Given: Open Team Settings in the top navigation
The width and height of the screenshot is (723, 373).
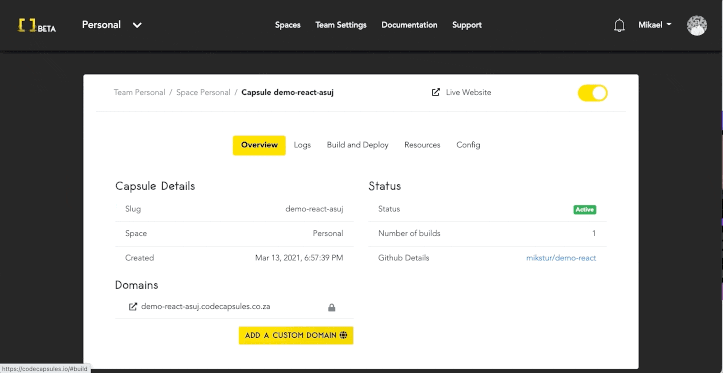Looking at the screenshot, I should [341, 25].
